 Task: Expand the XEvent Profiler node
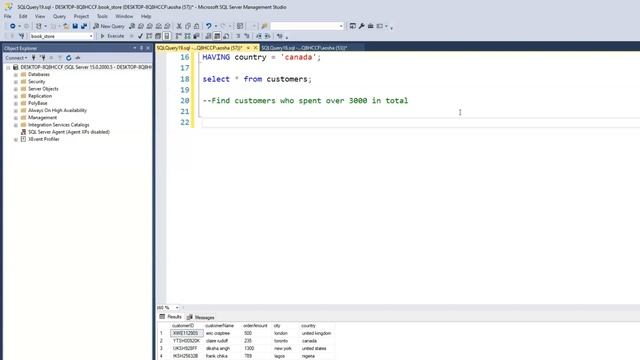point(16,139)
